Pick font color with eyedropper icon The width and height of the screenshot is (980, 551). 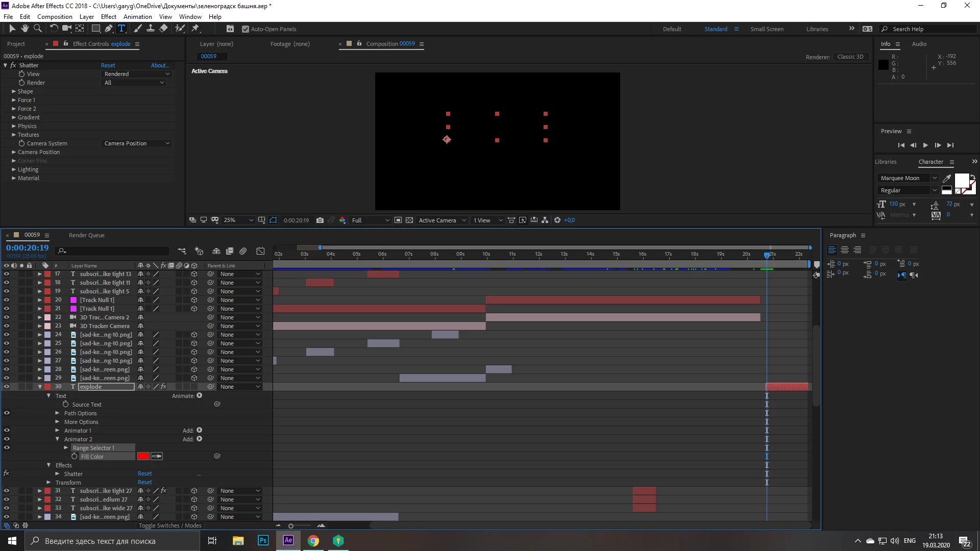947,178
